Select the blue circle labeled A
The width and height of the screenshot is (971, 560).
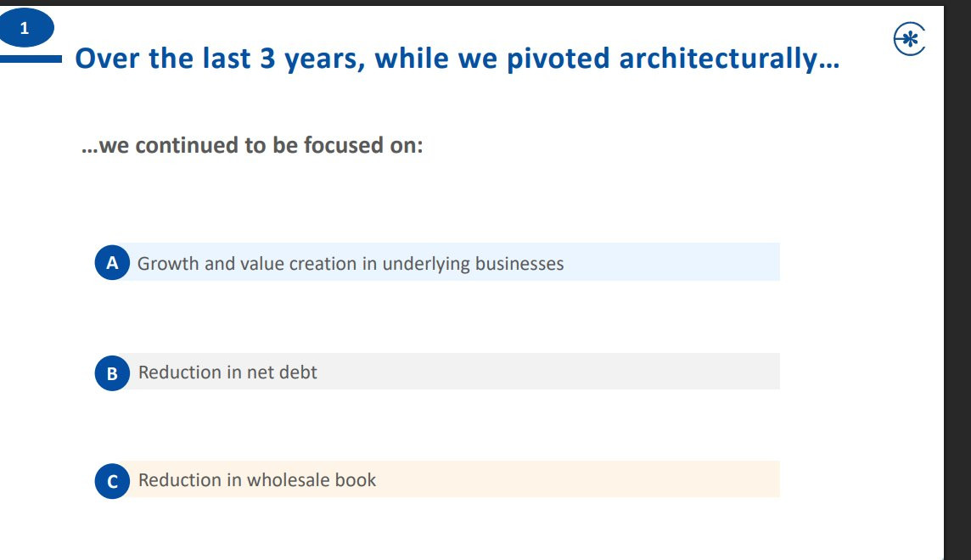tap(112, 263)
